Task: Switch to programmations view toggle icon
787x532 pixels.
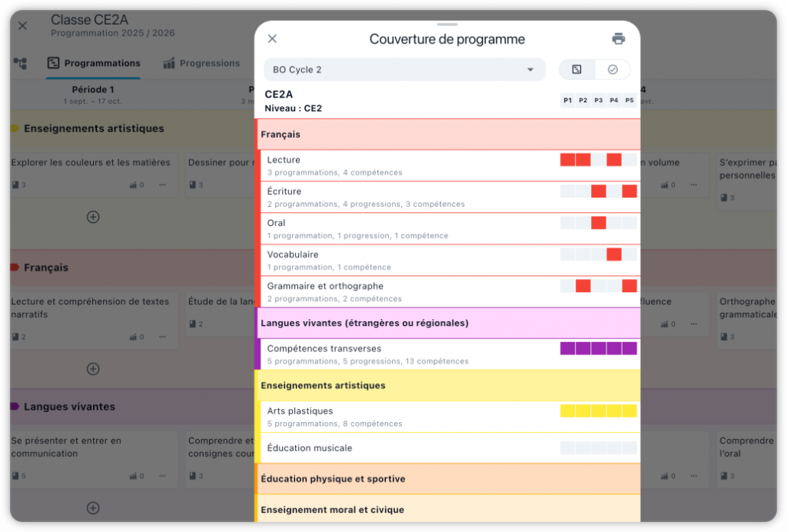Action: 576,69
